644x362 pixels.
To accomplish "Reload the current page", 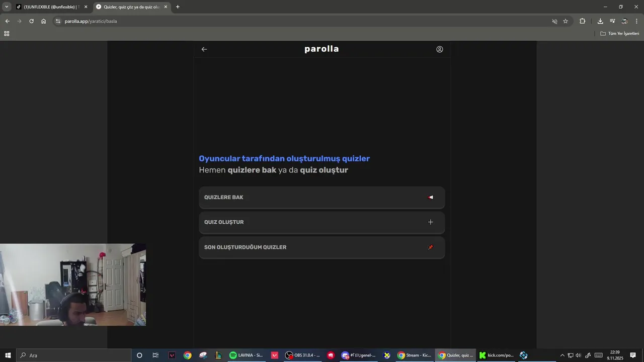I will tap(31, 21).
